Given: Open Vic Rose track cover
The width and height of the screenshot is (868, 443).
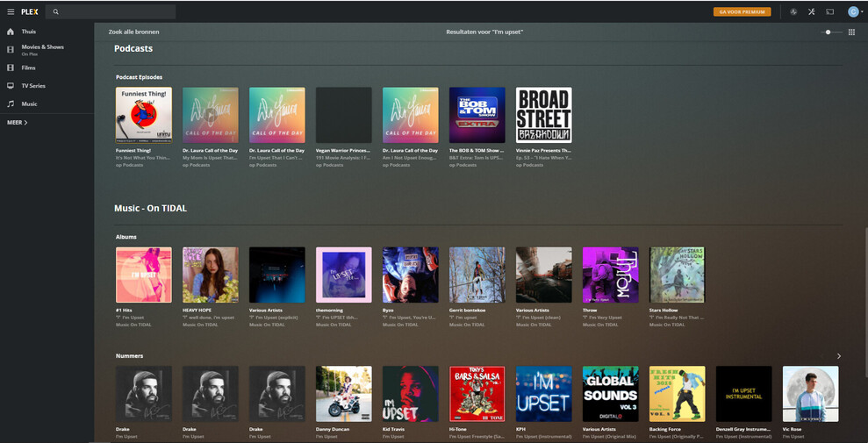Looking at the screenshot, I should coord(810,394).
